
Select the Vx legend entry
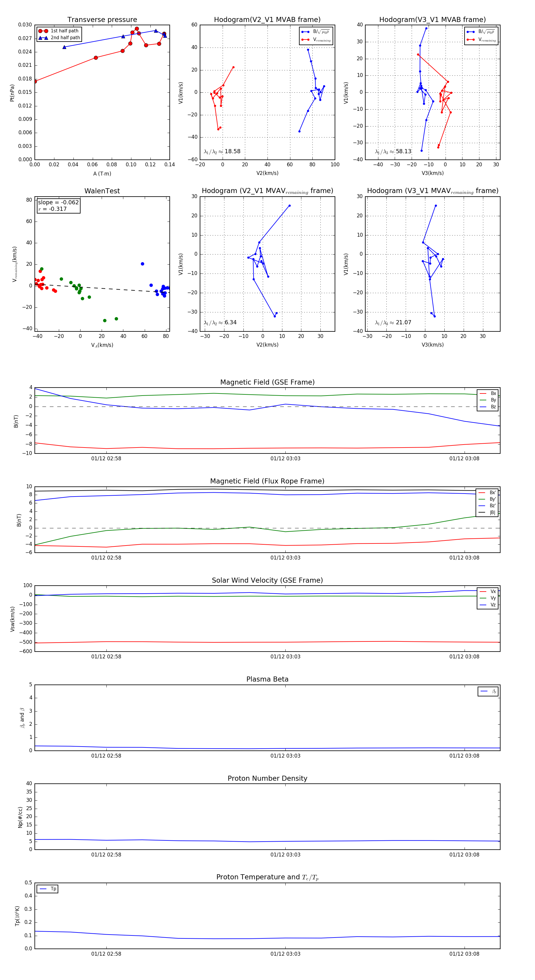pos(488,592)
